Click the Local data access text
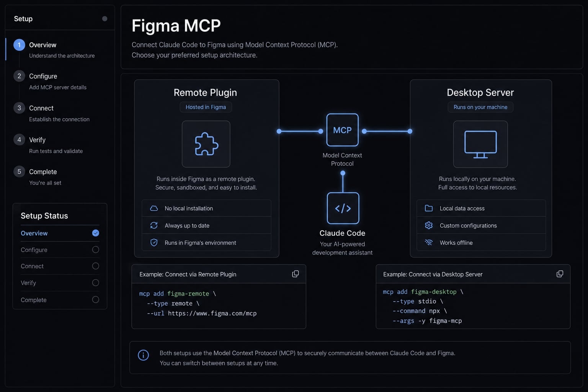 [x=462, y=208]
